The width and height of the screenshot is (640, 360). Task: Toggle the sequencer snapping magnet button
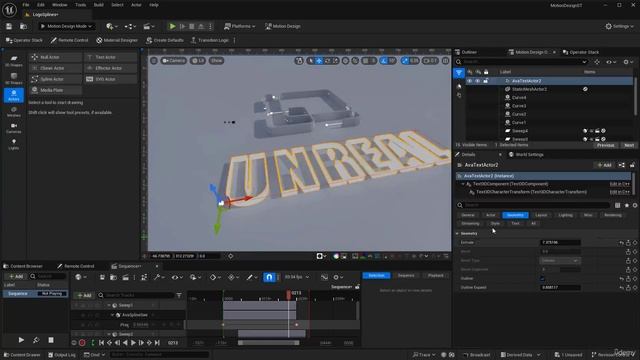269,277
